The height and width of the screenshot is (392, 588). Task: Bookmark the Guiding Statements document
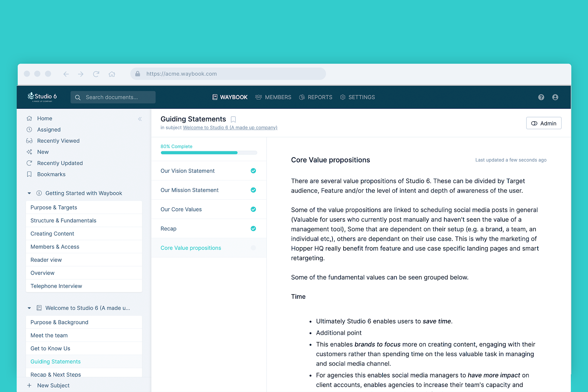[x=233, y=119]
